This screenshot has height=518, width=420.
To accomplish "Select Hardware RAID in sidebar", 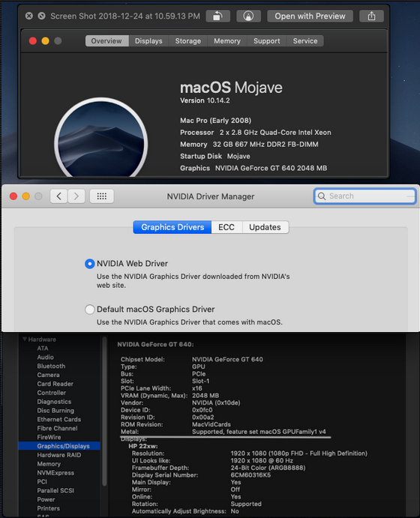I will point(58,455).
